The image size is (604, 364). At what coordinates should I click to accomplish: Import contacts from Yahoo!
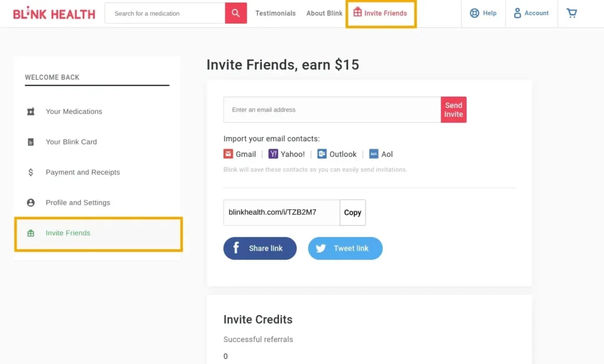[287, 154]
